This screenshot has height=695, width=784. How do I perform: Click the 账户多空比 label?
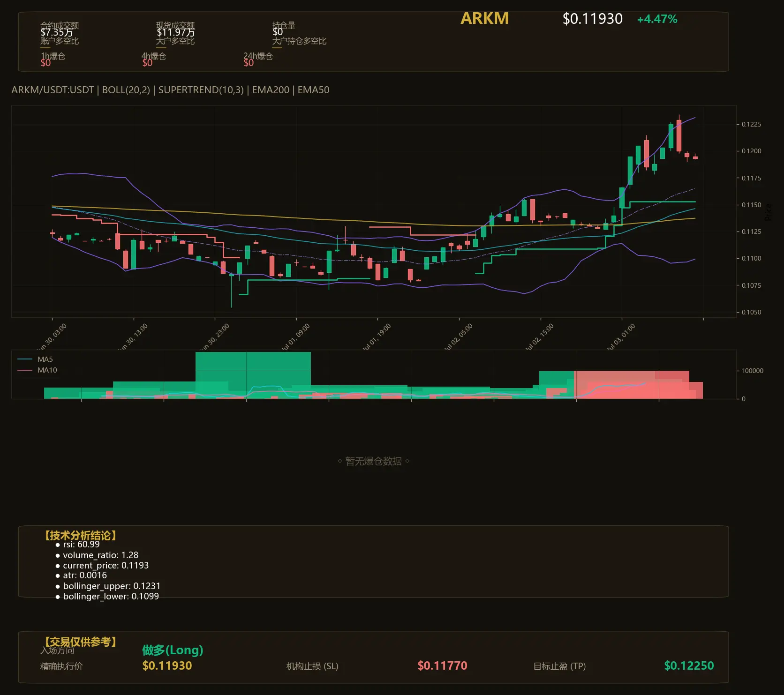60,41
